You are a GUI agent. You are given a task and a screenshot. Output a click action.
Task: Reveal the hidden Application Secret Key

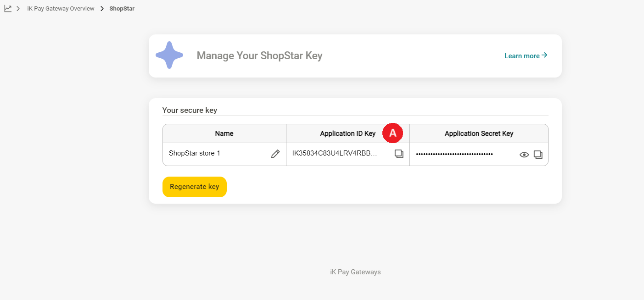click(x=524, y=155)
